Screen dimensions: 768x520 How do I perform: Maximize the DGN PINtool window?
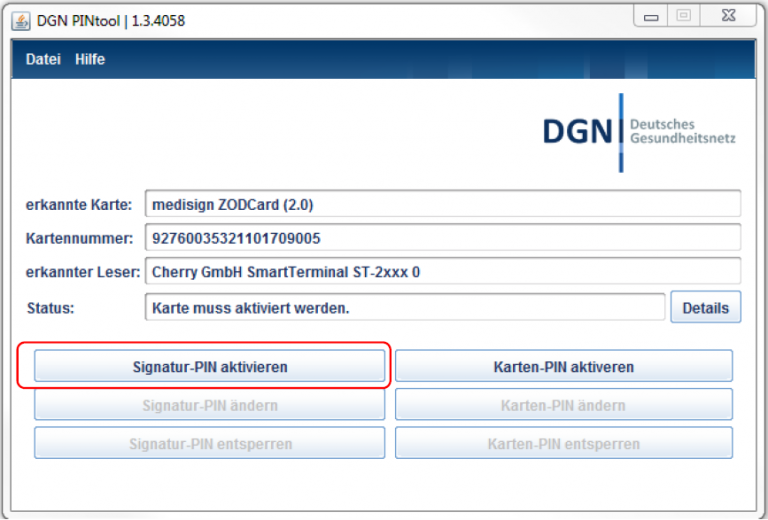684,16
